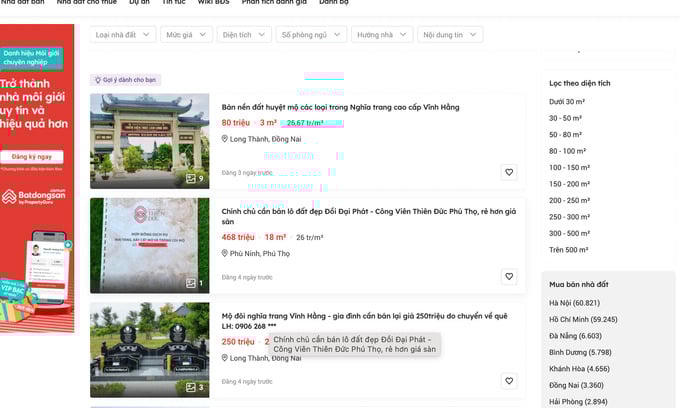Filter by area 200 - 250 m²
The width and height of the screenshot is (680, 408).
tap(569, 200)
